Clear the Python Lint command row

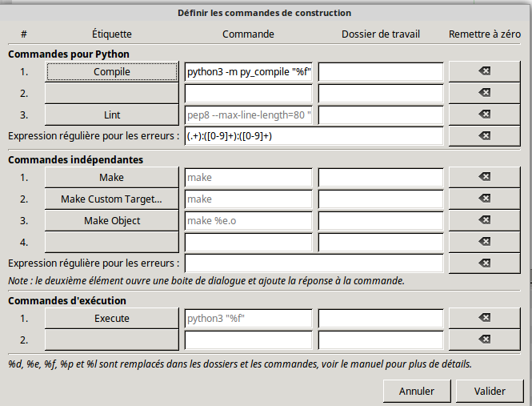485,115
